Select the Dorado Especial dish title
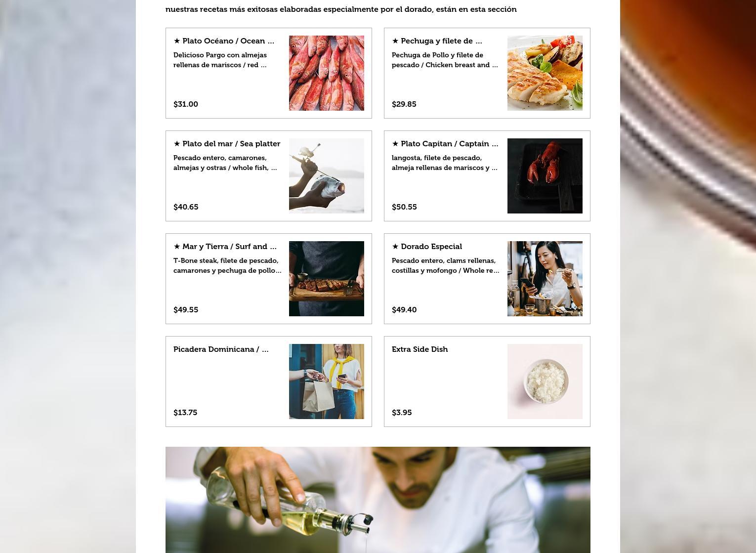 (x=427, y=247)
